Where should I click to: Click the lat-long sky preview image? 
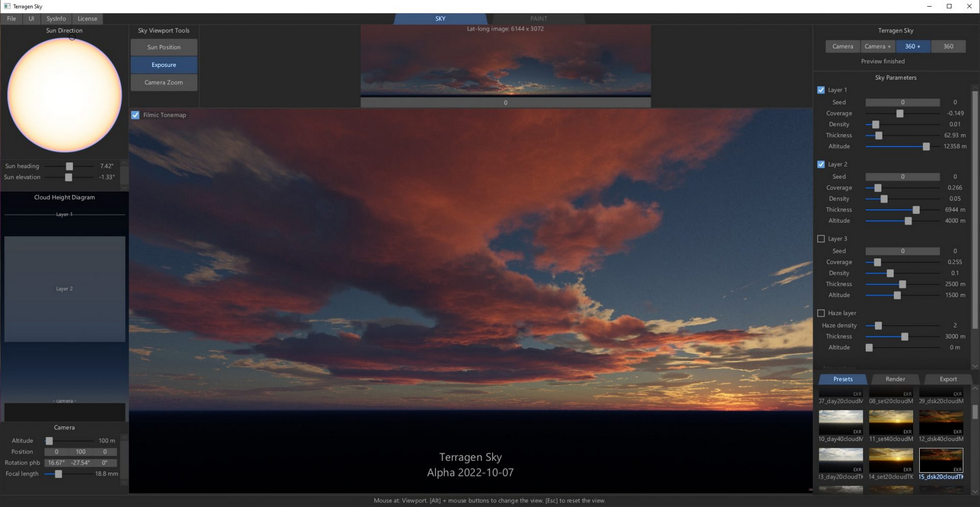click(x=505, y=60)
